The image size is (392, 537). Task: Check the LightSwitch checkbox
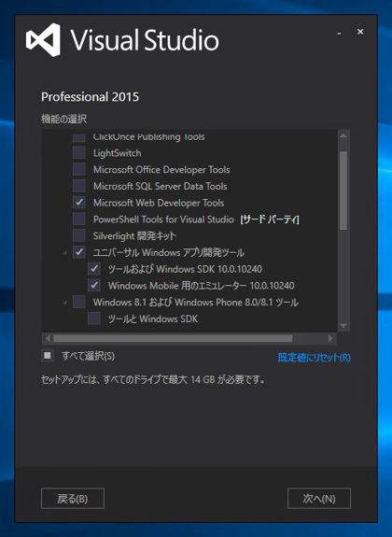coord(79,153)
